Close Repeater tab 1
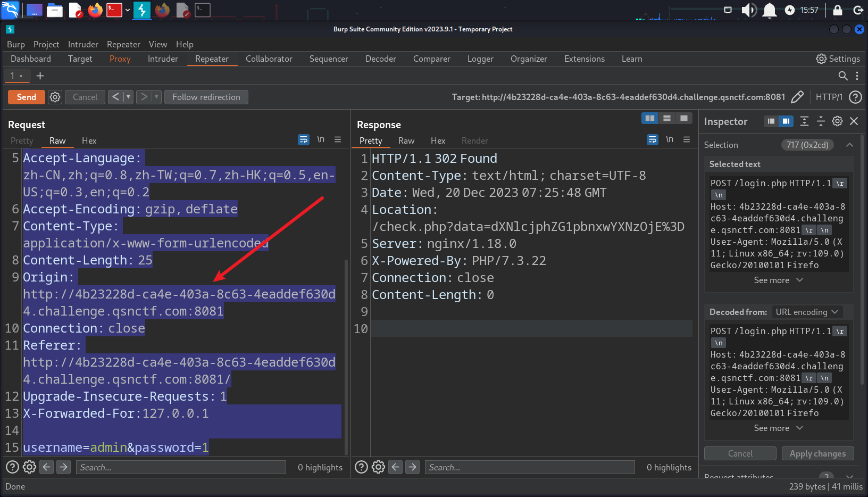This screenshot has width=868, height=497. coord(21,76)
